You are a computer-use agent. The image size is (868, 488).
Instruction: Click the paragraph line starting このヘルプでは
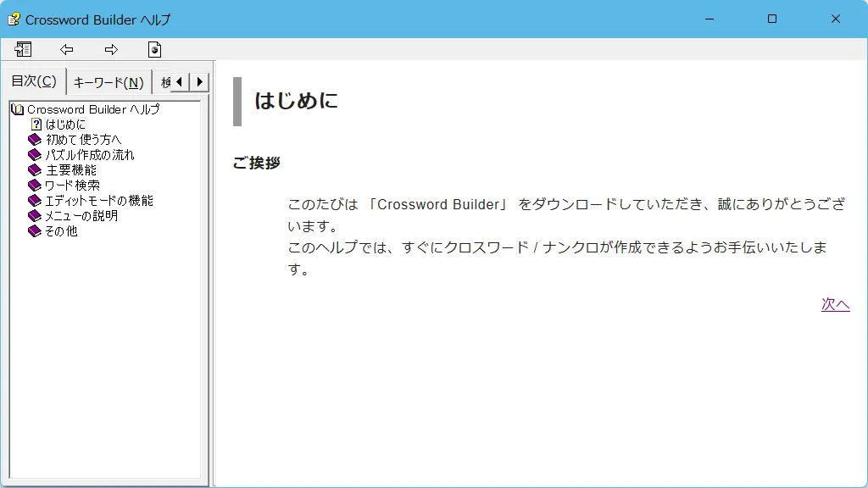click(558, 247)
